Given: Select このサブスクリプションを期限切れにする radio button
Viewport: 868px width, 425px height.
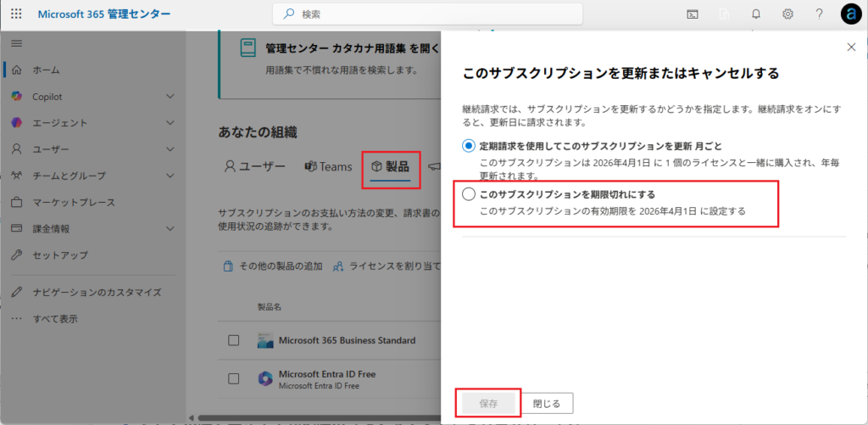Looking at the screenshot, I should (x=468, y=194).
